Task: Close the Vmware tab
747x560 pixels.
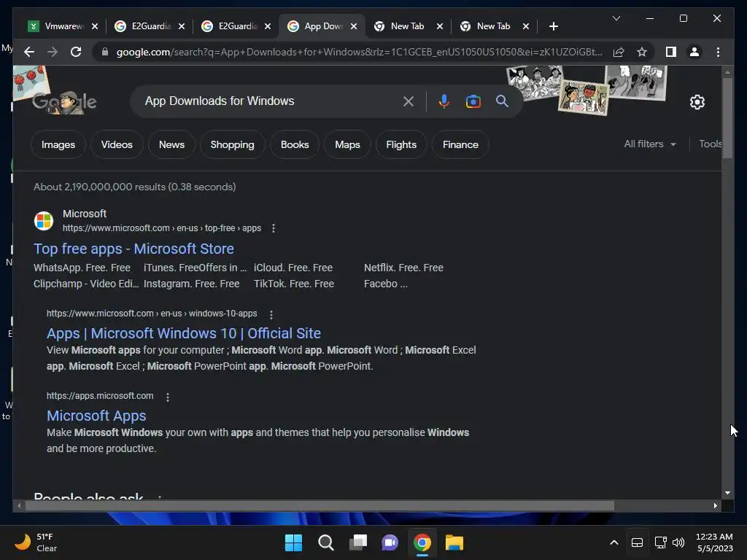Action: [95, 26]
